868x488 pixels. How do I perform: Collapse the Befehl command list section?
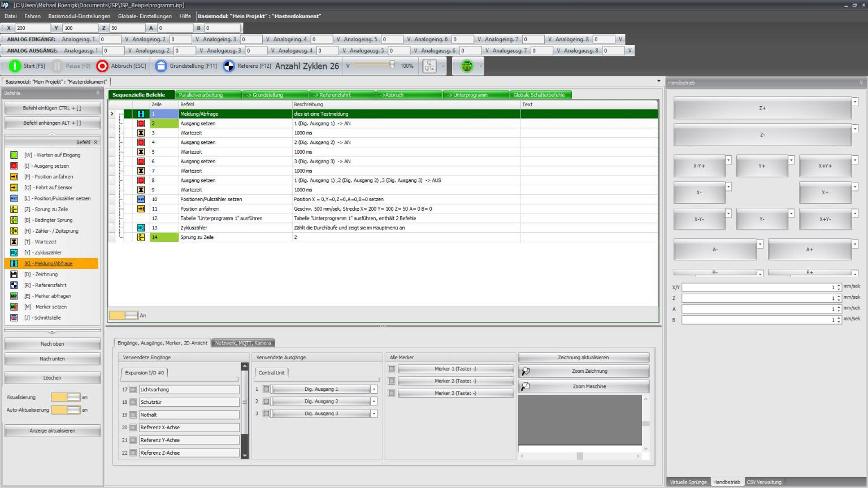pyautogui.click(x=95, y=142)
